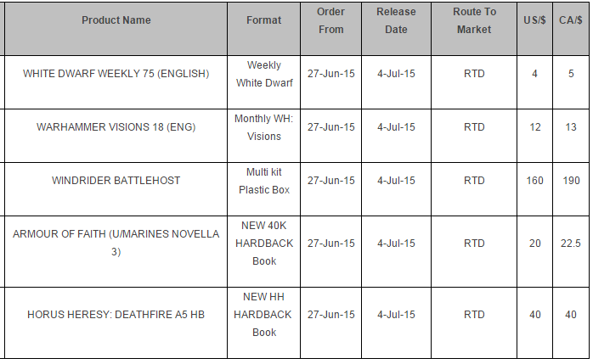Click Armour of Faith novella product cell
Viewport: 593px width, 364px height.
tap(116, 243)
